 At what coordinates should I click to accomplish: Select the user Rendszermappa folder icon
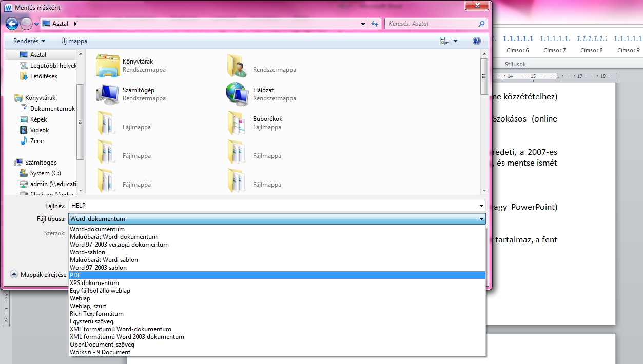pos(238,66)
